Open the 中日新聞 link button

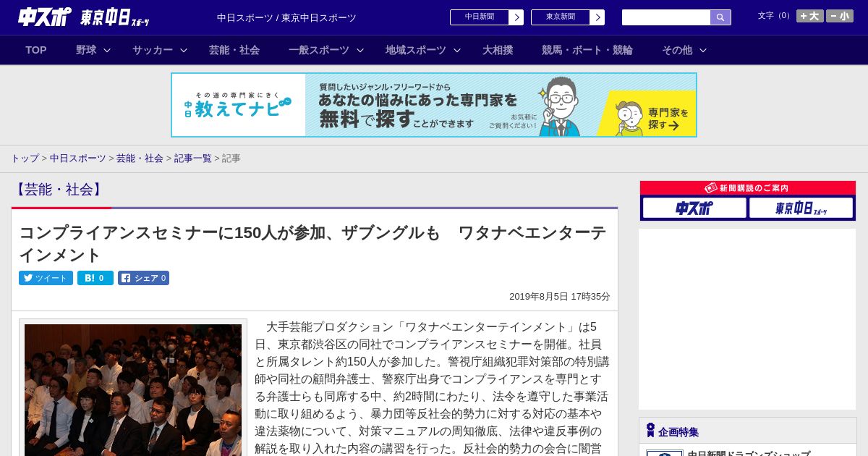(x=480, y=17)
